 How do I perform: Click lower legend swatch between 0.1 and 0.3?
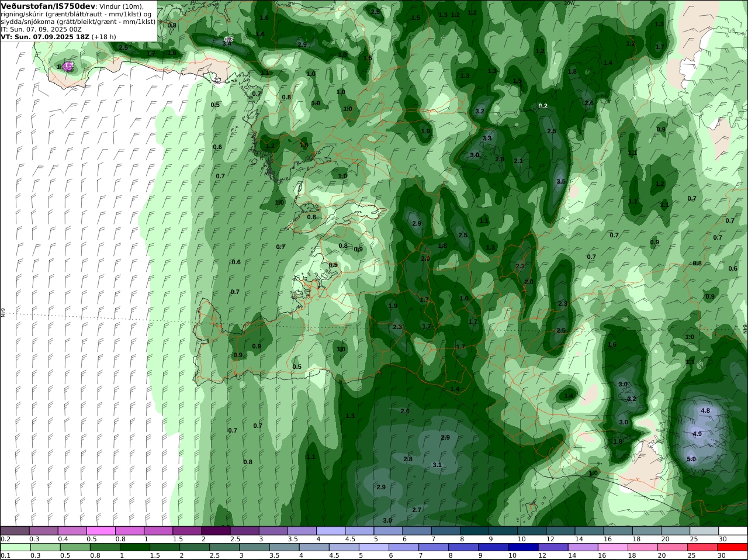pyautogui.click(x=15, y=547)
